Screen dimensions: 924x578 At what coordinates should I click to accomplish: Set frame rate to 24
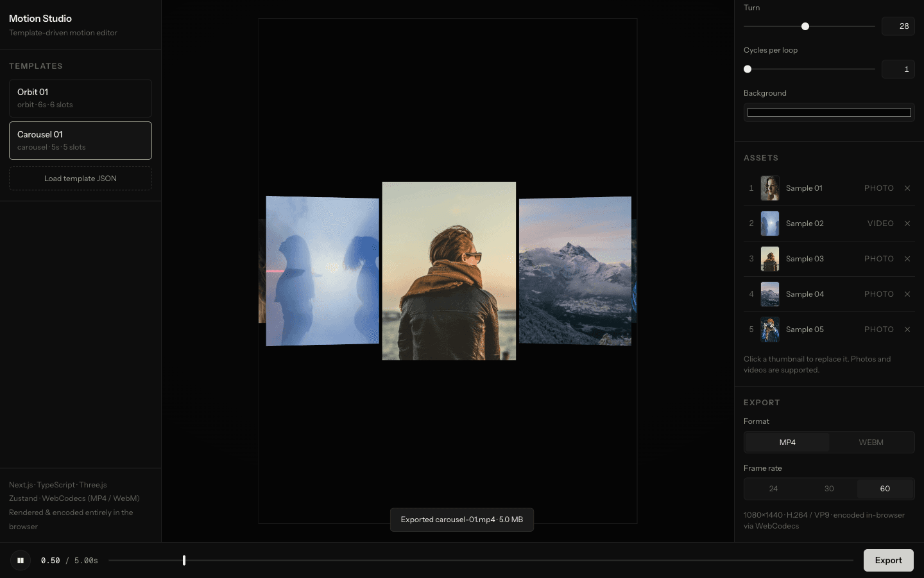(x=773, y=489)
